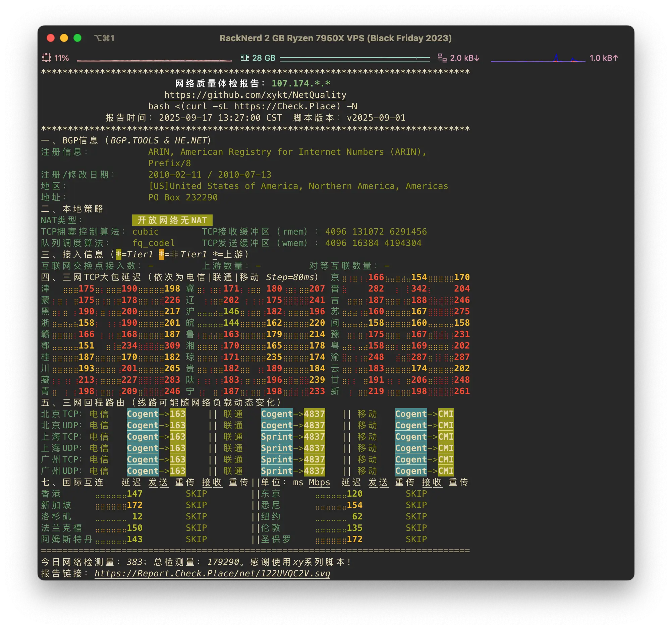Image resolution: width=672 pixels, height=630 pixels.
Task: Click the 新 mobile latency 261
Action: [462, 391]
